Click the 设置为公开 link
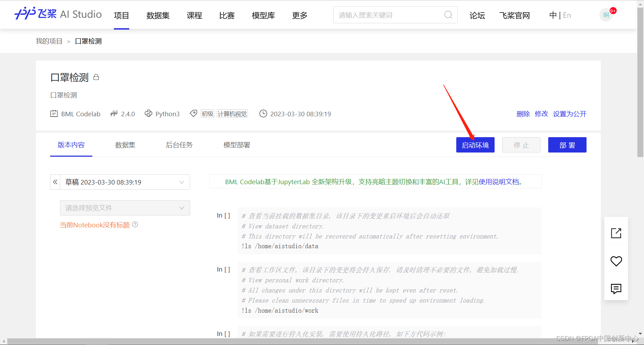This screenshot has width=644, height=345. pos(570,114)
